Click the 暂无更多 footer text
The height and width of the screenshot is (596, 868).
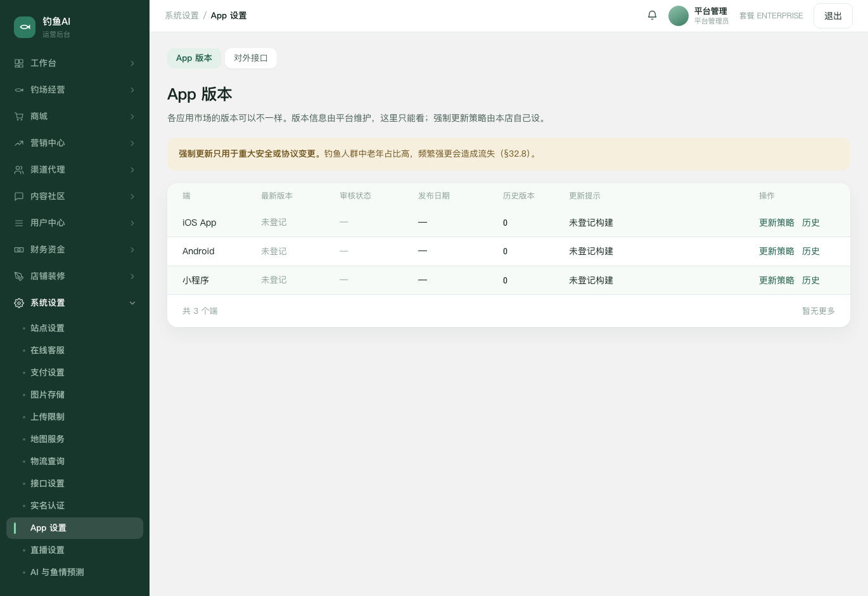tap(819, 311)
